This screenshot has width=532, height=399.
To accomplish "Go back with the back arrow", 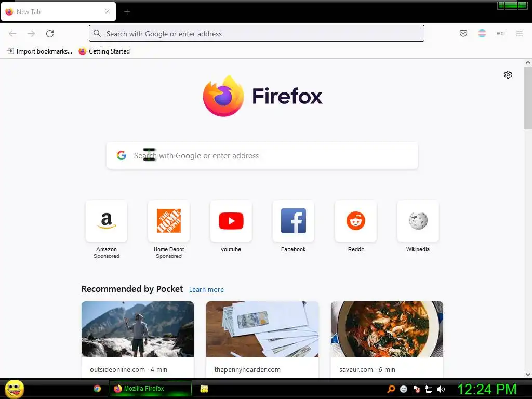I will pos(12,34).
